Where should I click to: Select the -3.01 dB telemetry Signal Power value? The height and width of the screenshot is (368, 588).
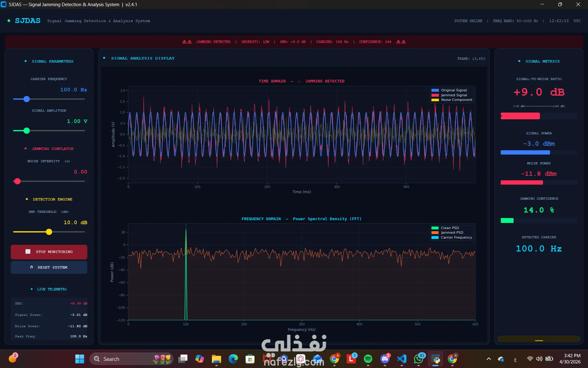79,315
